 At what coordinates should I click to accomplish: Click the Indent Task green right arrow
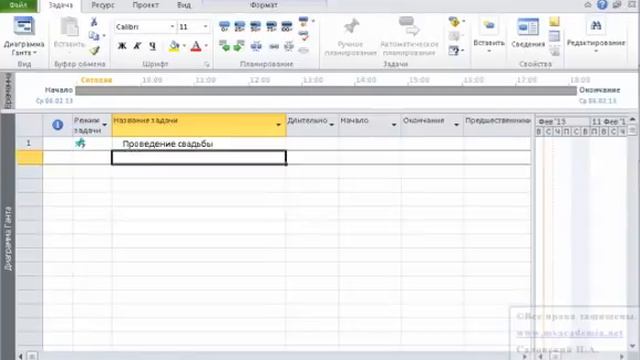coord(239,46)
